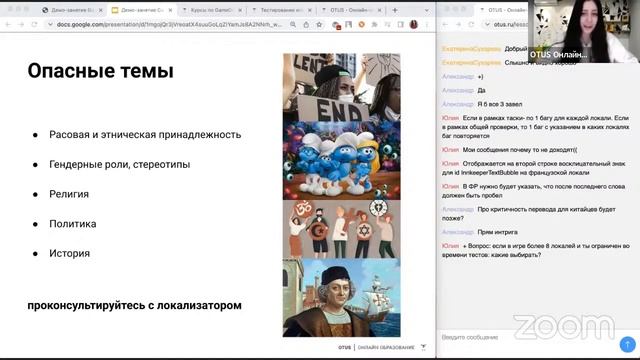This screenshot has height=360, width=640.
Task: Click bullet 'Политика'
Action: coord(73,224)
